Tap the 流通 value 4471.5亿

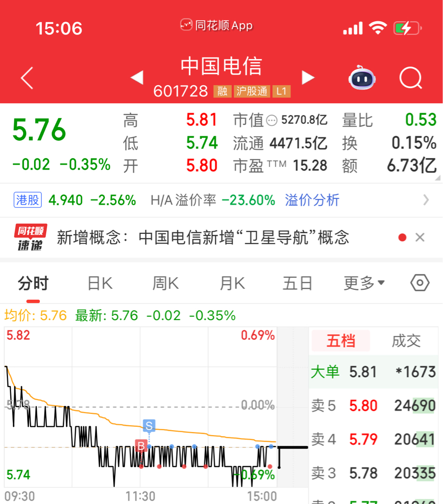(298, 143)
